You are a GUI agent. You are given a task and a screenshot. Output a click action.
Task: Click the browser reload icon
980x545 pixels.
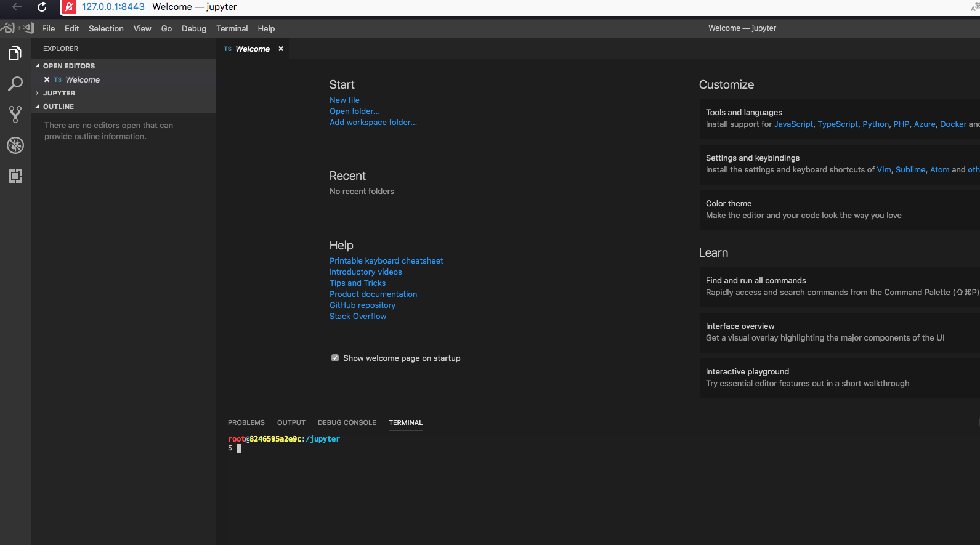pos(42,7)
